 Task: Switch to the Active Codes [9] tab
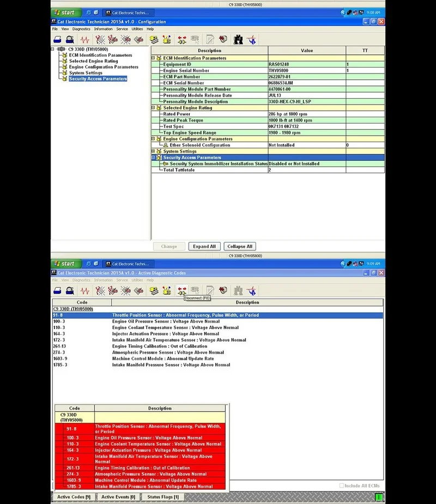pyautogui.click(x=74, y=496)
